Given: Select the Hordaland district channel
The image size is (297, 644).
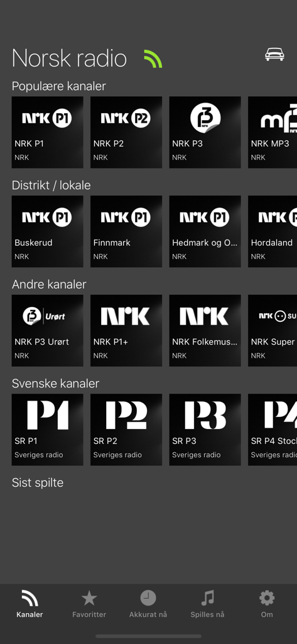Looking at the screenshot, I should [x=273, y=231].
